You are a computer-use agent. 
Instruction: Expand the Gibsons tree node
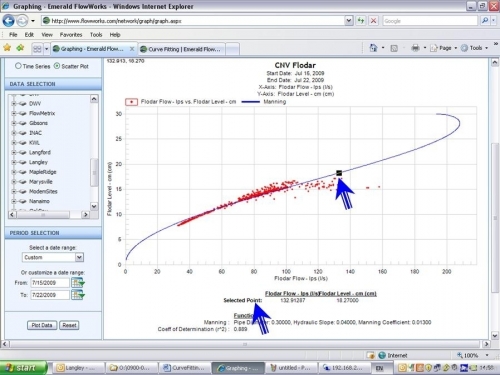[x=14, y=123]
